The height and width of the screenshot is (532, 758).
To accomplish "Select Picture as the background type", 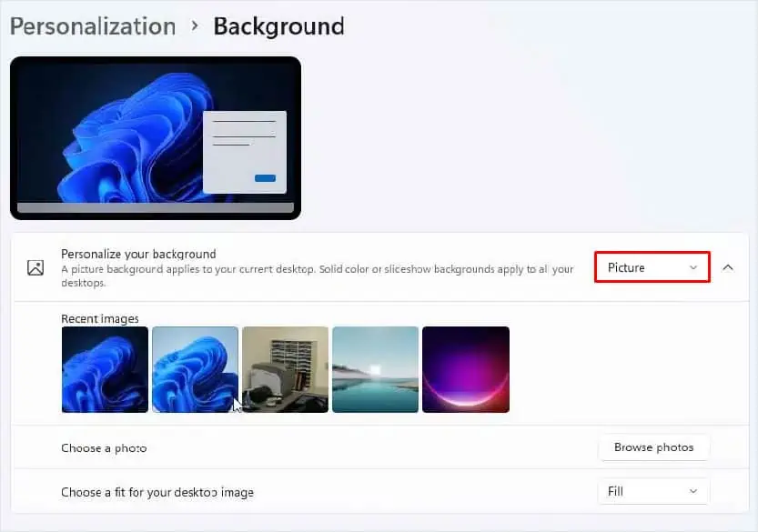I will pos(637,267).
